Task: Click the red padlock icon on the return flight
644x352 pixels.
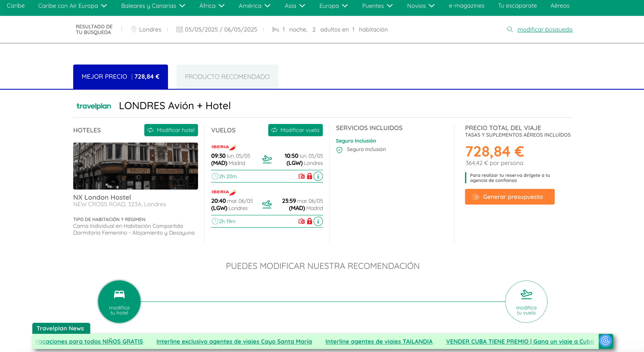Action: [x=310, y=221]
